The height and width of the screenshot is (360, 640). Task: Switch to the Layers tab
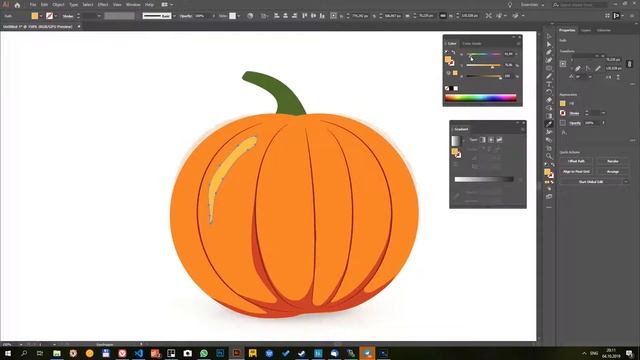coord(586,30)
